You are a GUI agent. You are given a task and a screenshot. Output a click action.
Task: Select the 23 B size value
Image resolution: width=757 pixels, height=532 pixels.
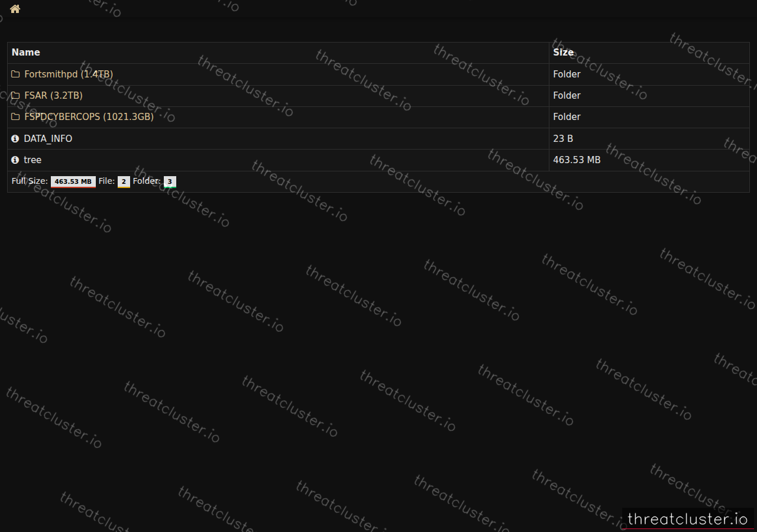[x=563, y=138]
